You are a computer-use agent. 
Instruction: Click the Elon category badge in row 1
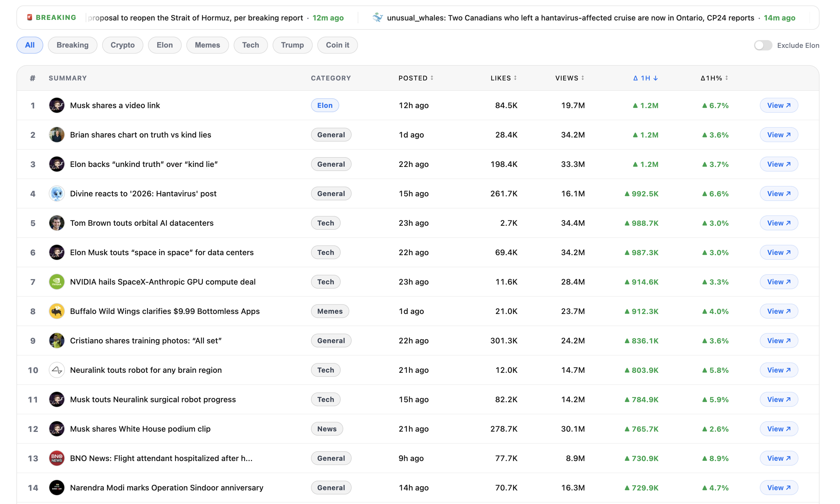point(325,105)
